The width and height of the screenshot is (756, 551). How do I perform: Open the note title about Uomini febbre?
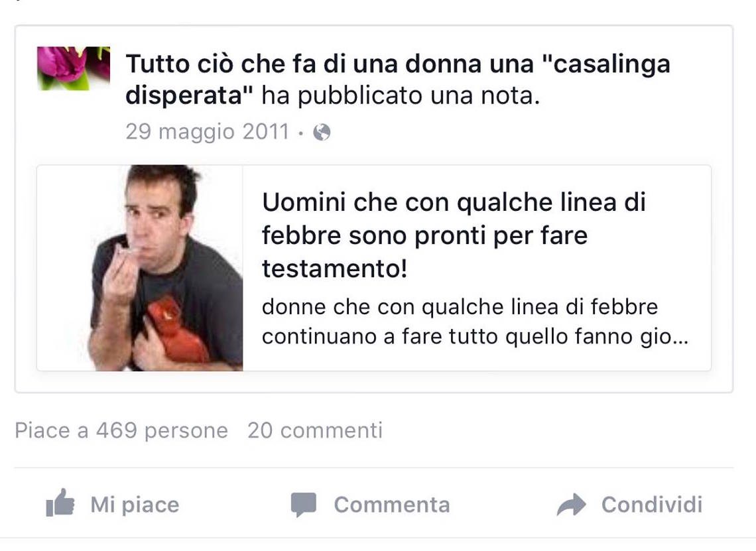tap(454, 235)
